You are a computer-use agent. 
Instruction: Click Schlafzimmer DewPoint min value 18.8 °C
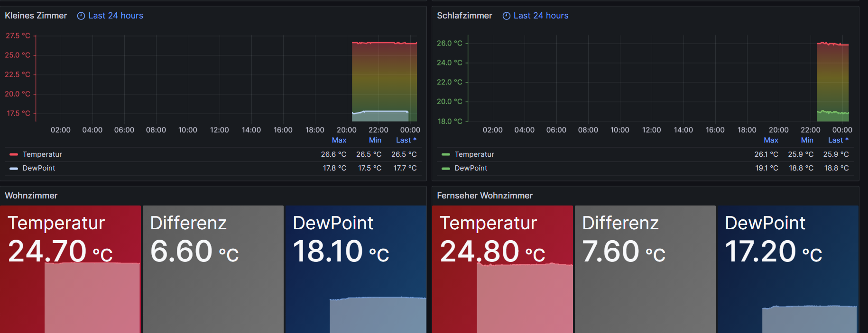[x=802, y=168]
